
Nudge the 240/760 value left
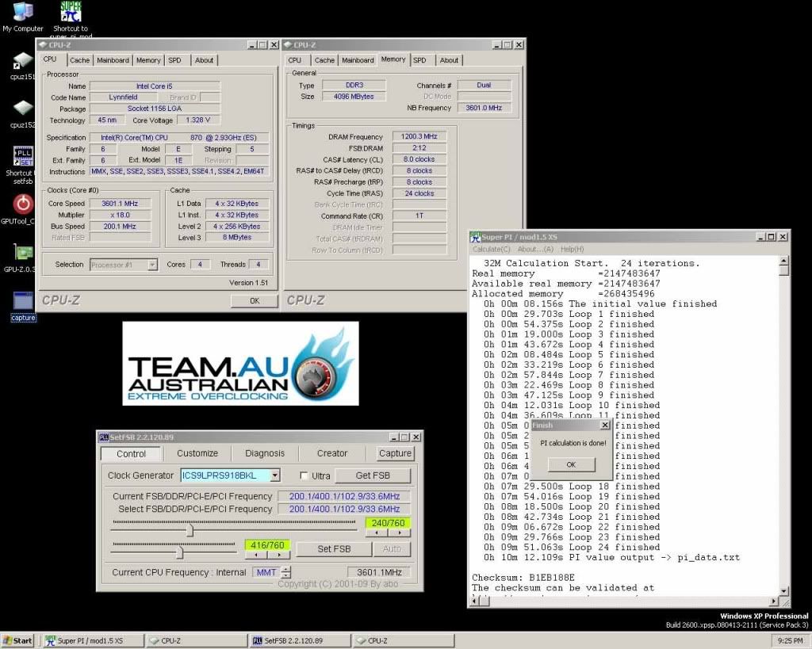coord(377,533)
